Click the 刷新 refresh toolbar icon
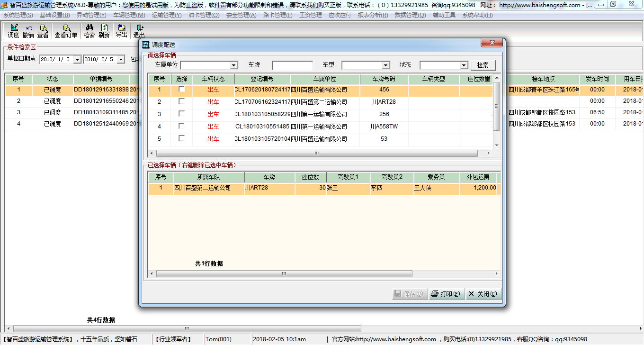 [104, 31]
